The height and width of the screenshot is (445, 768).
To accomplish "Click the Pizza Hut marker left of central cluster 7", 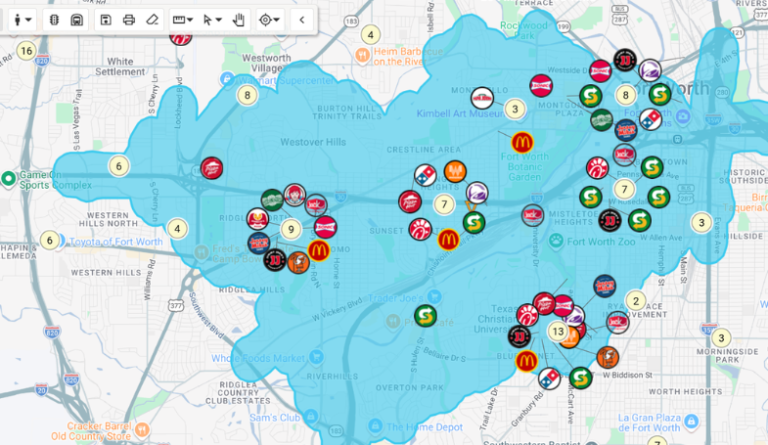I will tap(410, 202).
